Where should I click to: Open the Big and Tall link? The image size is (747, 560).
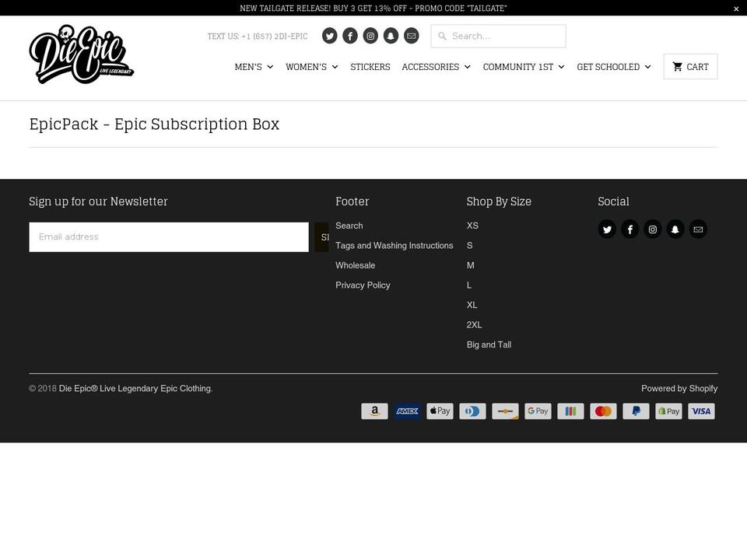click(489, 345)
